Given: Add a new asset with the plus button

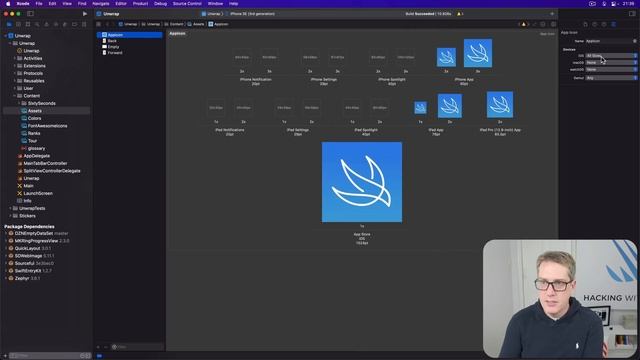Looking at the screenshot, I should [x=98, y=347].
